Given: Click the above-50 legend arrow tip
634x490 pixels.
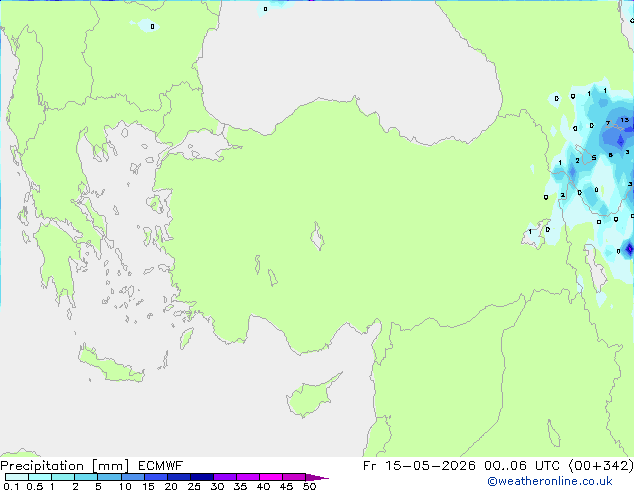Looking at the screenshot, I should (x=317, y=477).
